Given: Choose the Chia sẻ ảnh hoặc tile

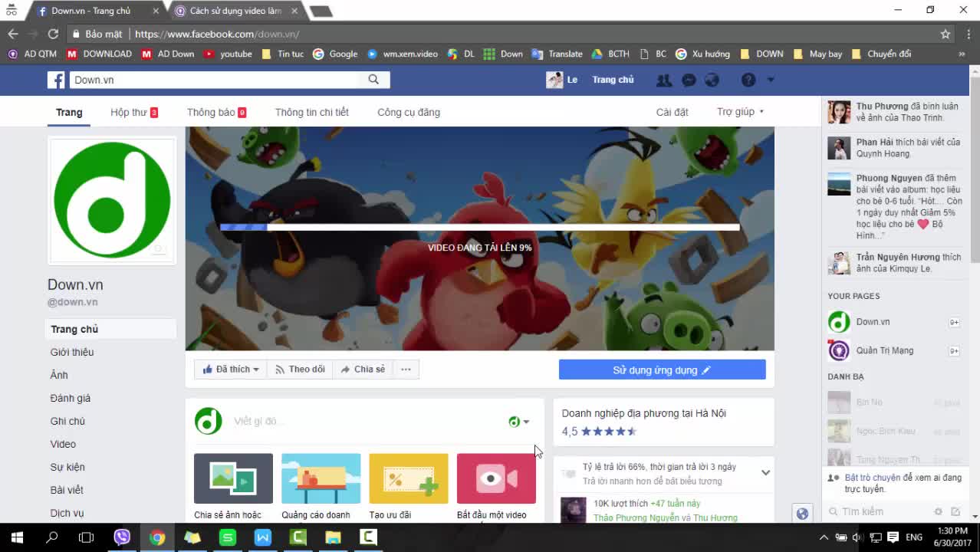Looking at the screenshot, I should tap(233, 486).
